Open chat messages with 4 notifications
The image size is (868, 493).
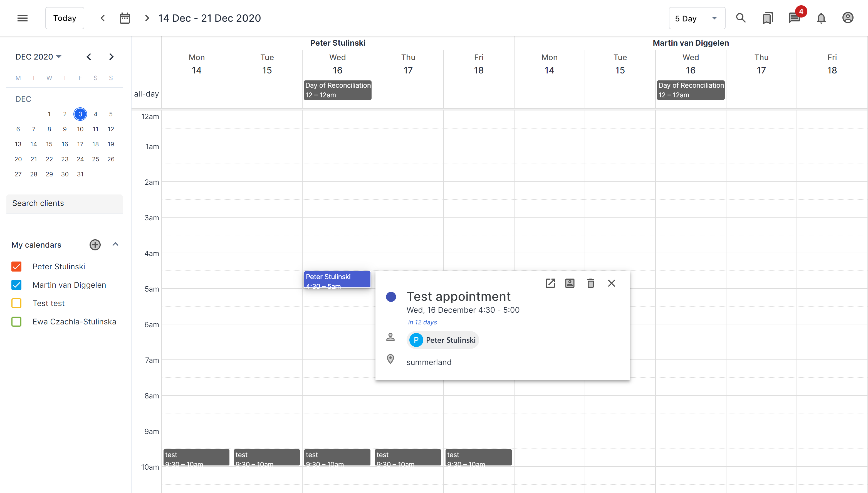point(794,18)
